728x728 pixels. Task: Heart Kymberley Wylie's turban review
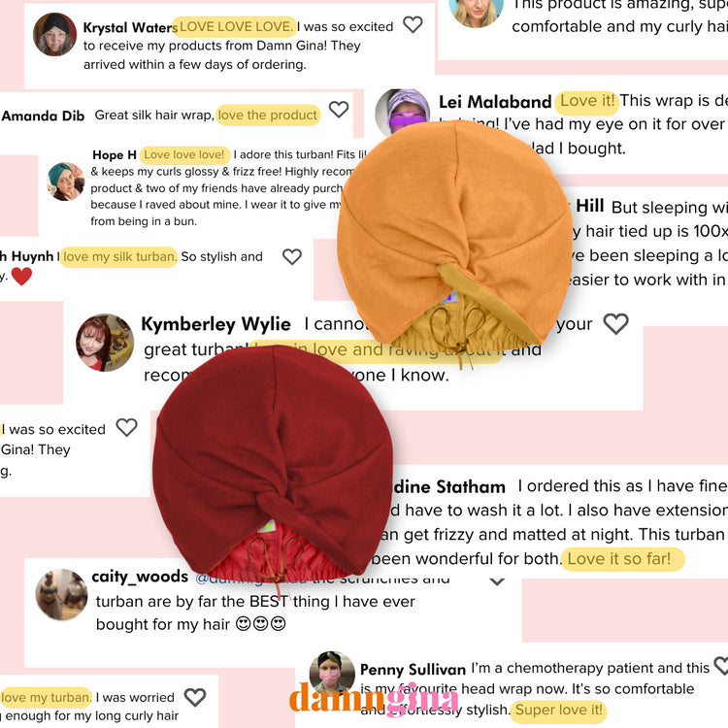615,323
